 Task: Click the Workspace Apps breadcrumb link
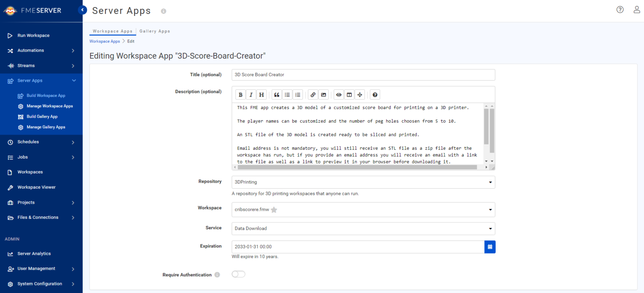point(104,41)
